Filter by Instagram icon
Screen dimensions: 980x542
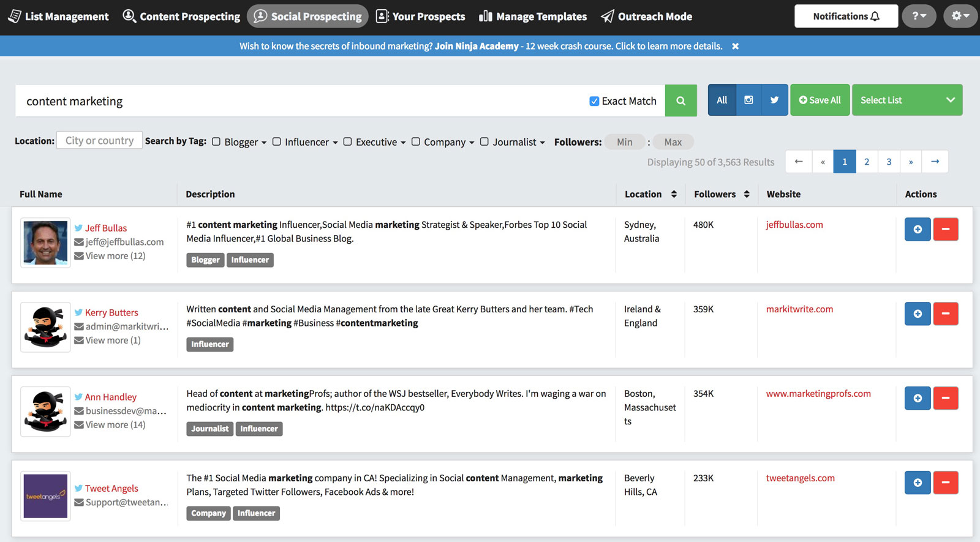coord(748,100)
